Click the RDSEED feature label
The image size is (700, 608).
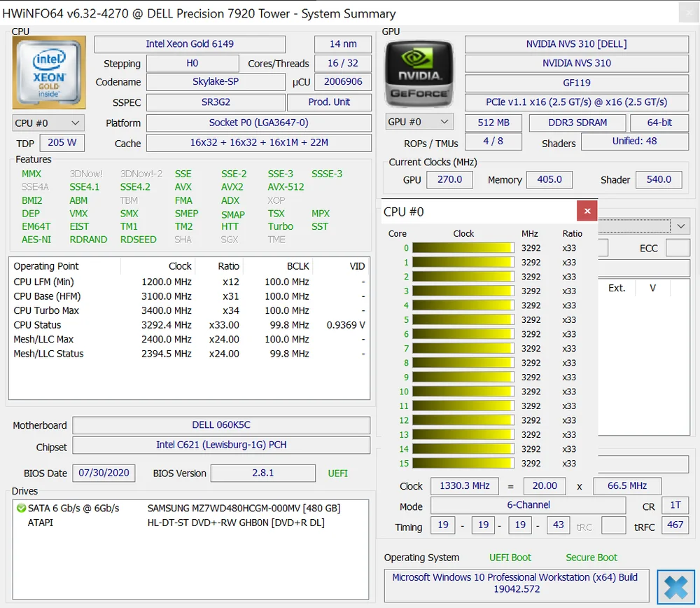click(x=139, y=240)
